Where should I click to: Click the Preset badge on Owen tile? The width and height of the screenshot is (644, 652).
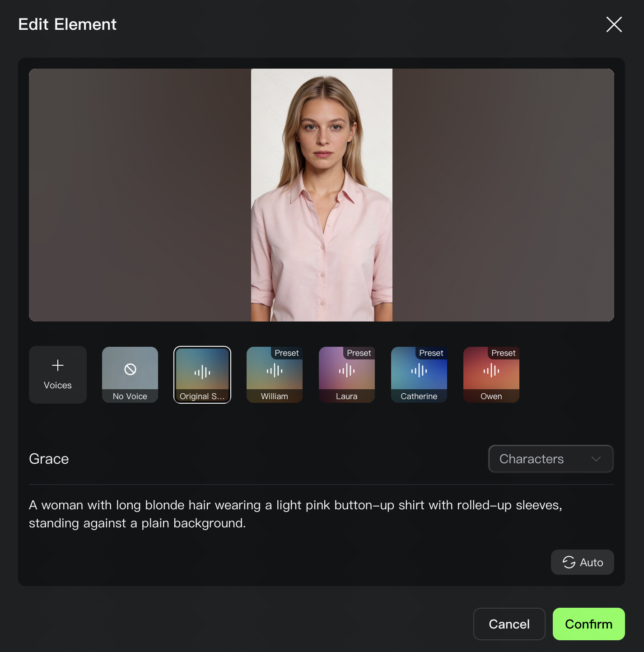pos(503,353)
